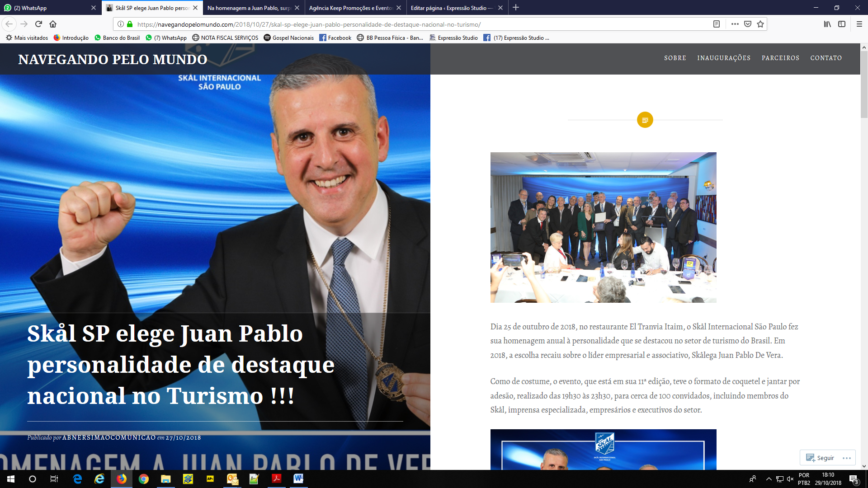Image resolution: width=868 pixels, height=488 pixels.
Task: Click the forward navigation arrow
Action: tap(24, 24)
